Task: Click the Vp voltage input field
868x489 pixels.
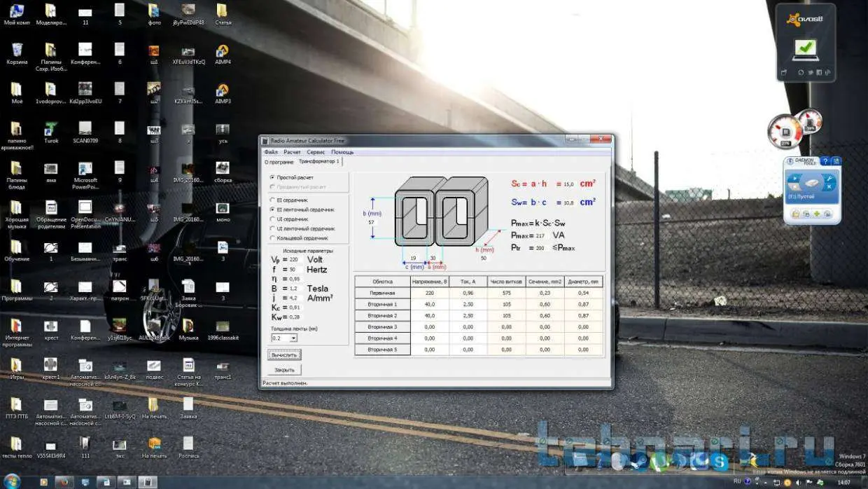Action: (x=295, y=259)
